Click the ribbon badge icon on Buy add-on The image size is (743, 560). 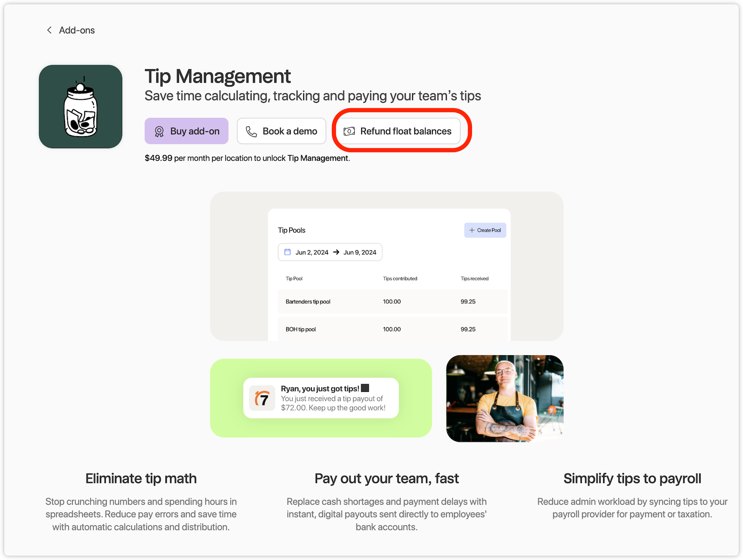point(159,131)
